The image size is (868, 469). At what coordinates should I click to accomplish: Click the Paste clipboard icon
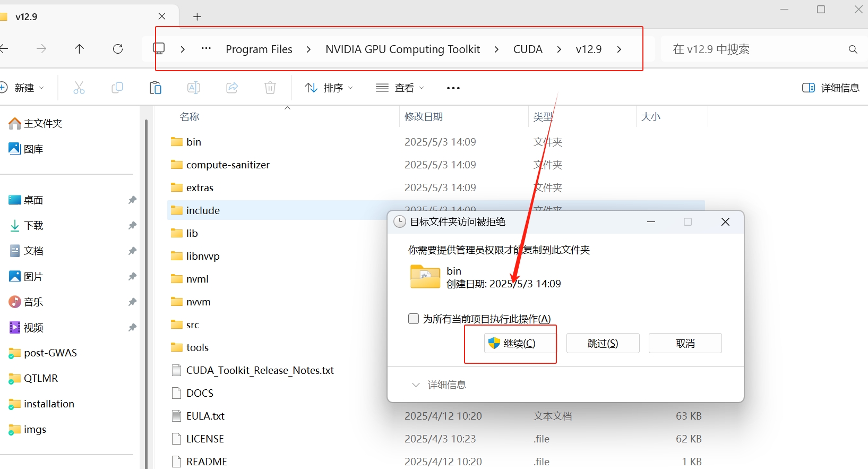[x=156, y=88]
